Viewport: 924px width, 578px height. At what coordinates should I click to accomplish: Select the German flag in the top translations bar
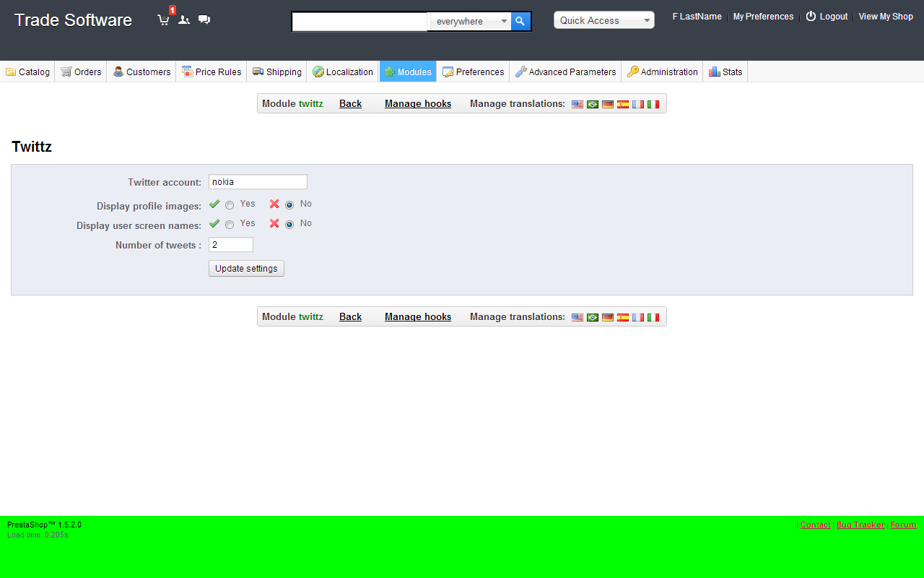point(608,104)
